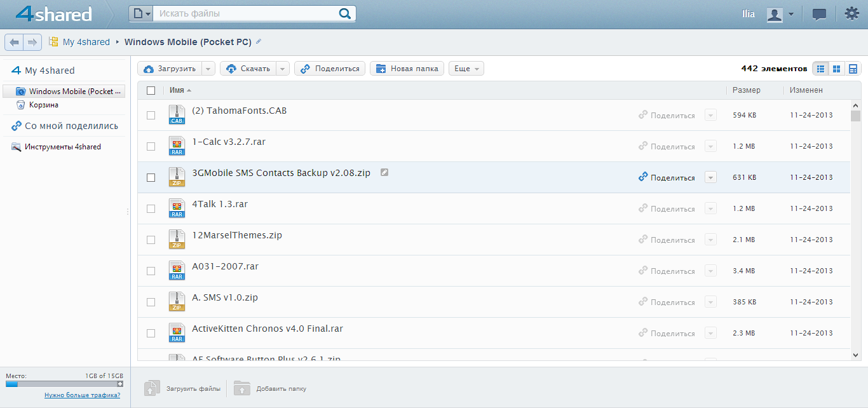Screen dimensions: 868x408
Task: Open the Еще more menu
Action: point(466,69)
